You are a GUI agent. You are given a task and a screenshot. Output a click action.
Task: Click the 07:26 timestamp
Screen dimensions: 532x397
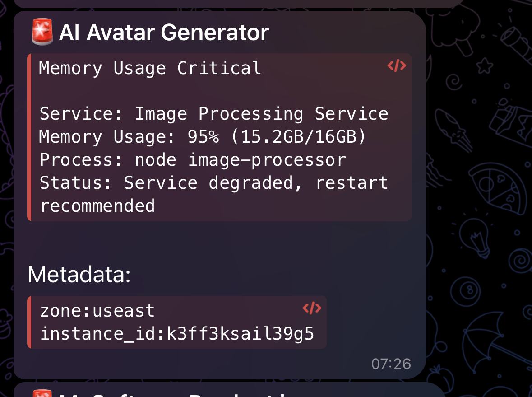(391, 364)
